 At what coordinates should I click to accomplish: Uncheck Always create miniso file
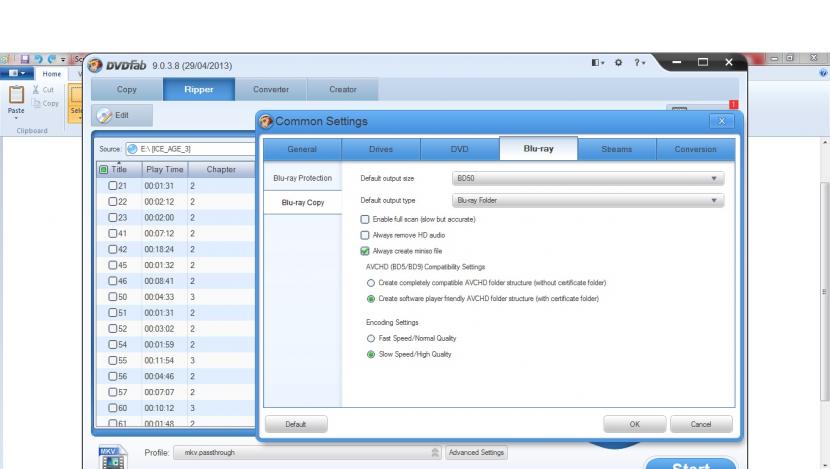click(364, 251)
